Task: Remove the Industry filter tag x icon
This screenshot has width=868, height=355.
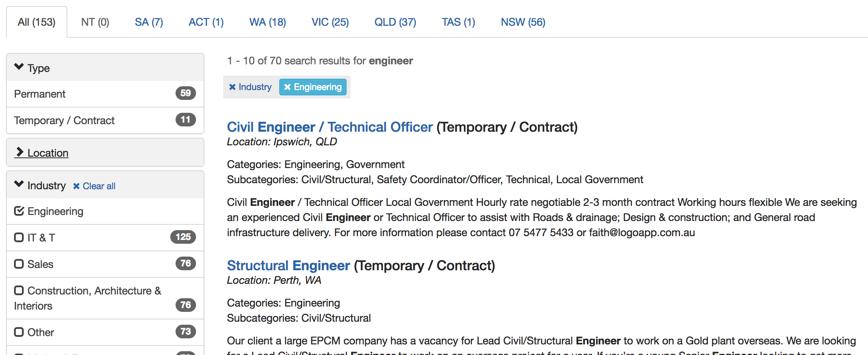Action: tap(232, 87)
